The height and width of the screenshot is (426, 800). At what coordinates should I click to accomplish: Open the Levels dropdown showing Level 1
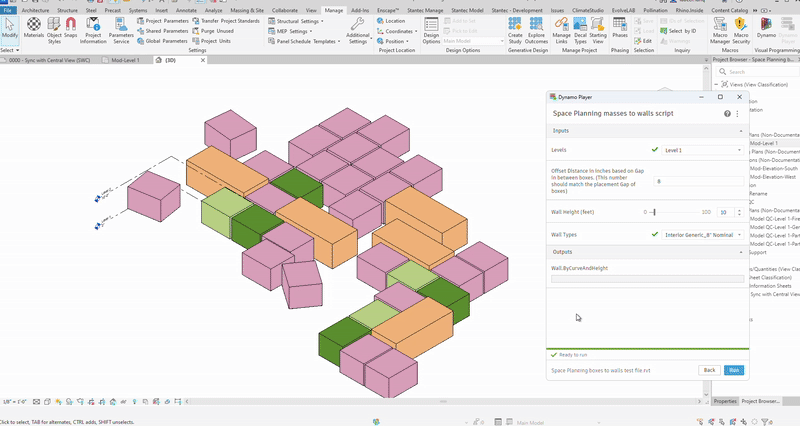[x=701, y=149]
